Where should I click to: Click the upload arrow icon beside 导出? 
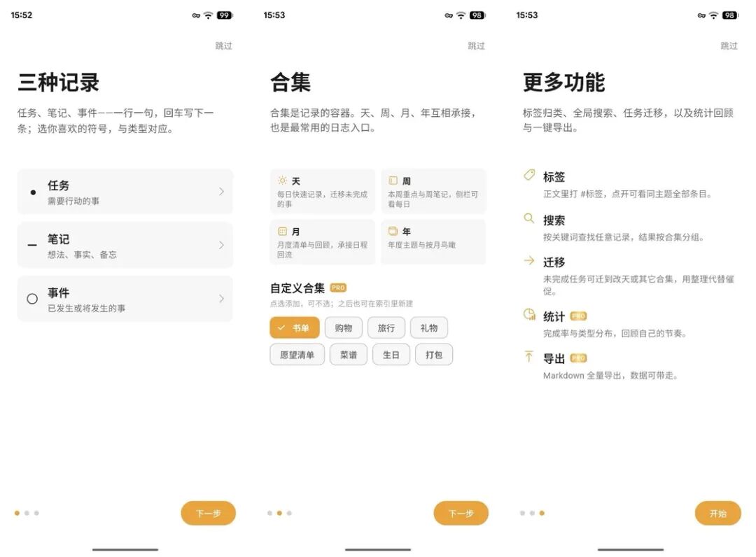pyautogui.click(x=529, y=357)
